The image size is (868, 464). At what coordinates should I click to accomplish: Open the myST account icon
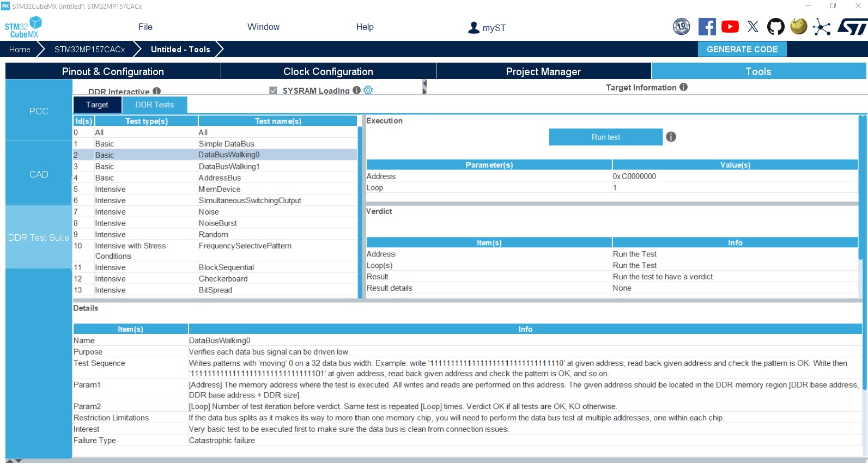tap(474, 28)
